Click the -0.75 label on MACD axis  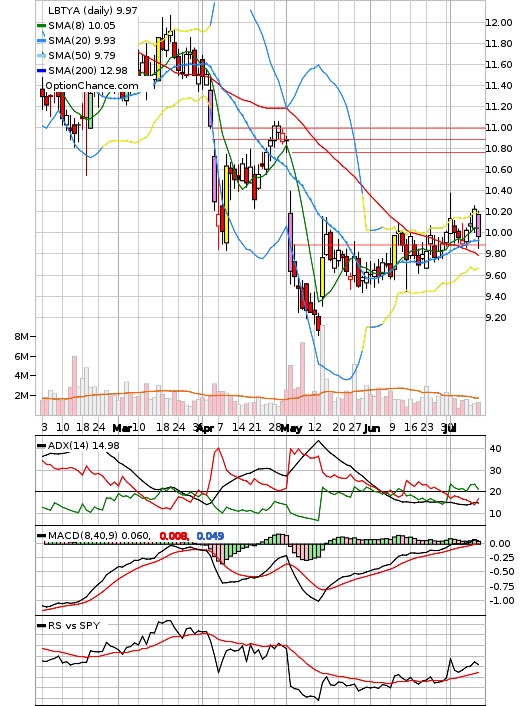[500, 587]
